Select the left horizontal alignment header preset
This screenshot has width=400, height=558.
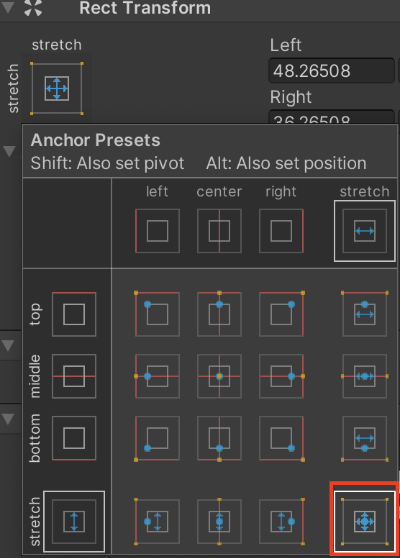(157, 231)
